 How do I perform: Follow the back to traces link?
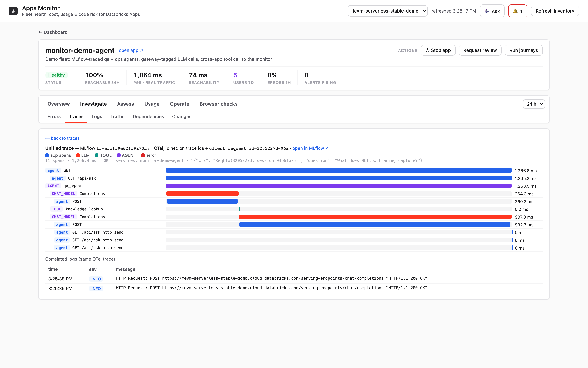click(x=62, y=138)
